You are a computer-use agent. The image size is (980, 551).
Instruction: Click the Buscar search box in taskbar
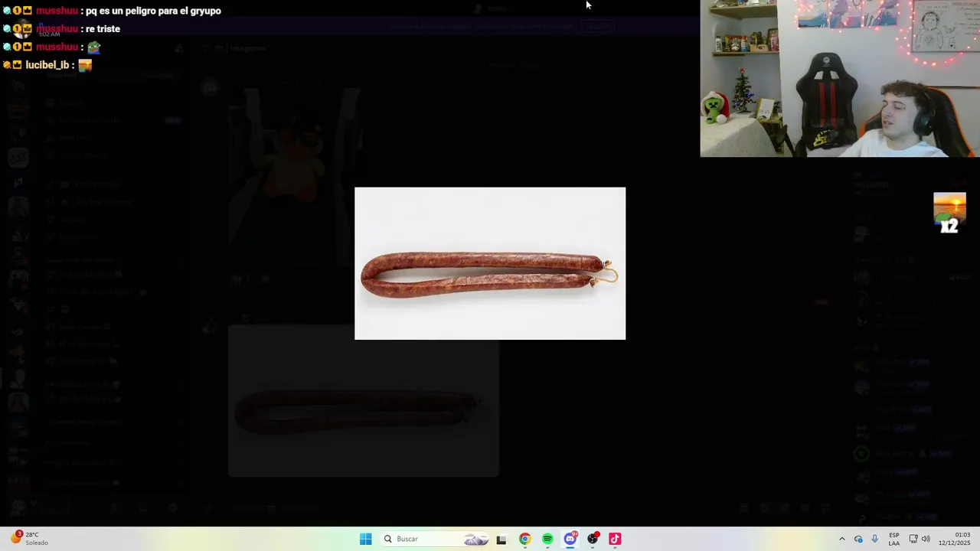tap(435, 539)
